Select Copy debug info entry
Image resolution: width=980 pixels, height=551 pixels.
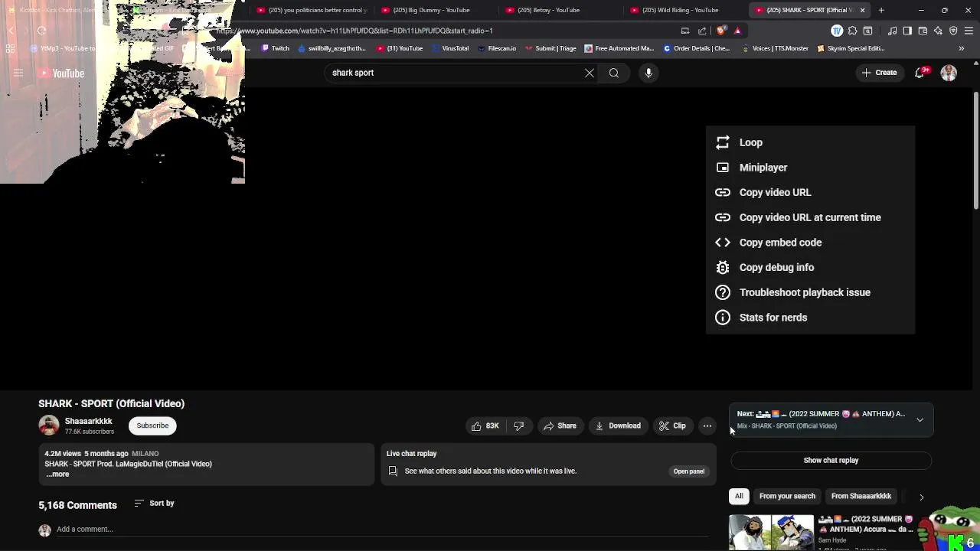coord(810,267)
